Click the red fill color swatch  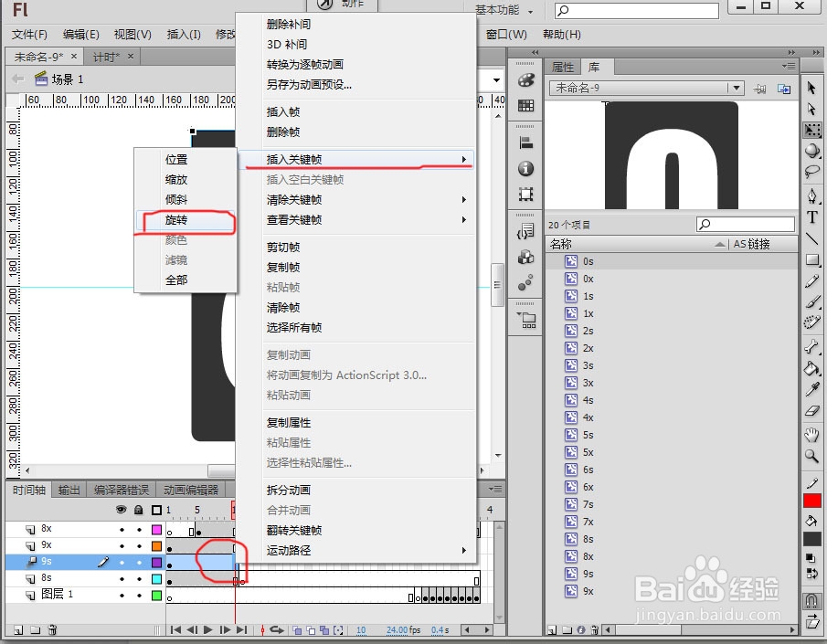[x=812, y=498]
